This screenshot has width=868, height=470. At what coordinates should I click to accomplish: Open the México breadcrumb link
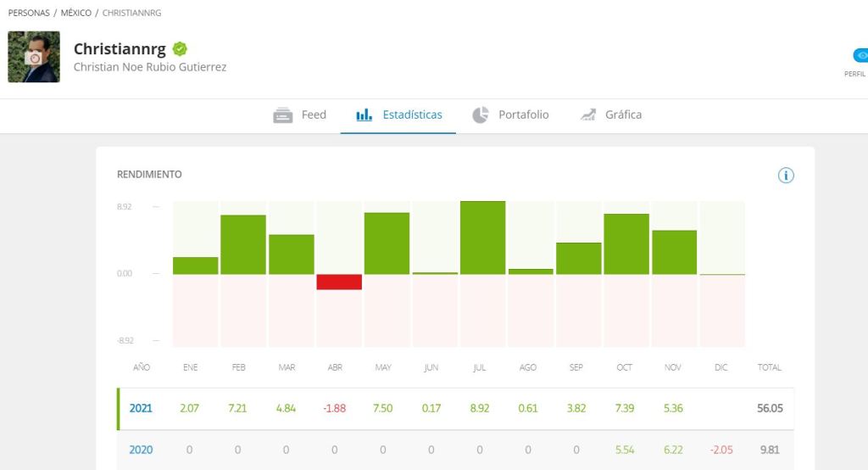[x=76, y=14]
